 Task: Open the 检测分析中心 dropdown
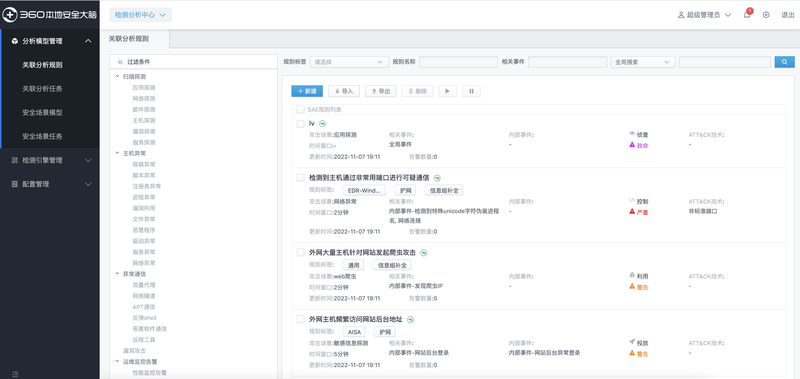click(141, 15)
